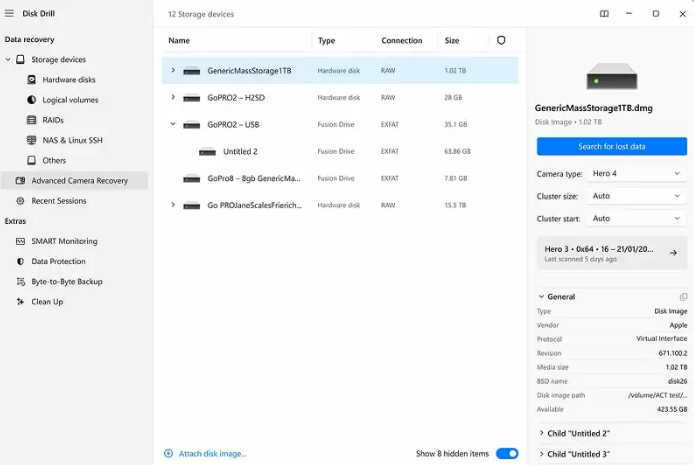Click the SMART Monitoring icon
This screenshot has width=694, height=465.
pos(20,241)
